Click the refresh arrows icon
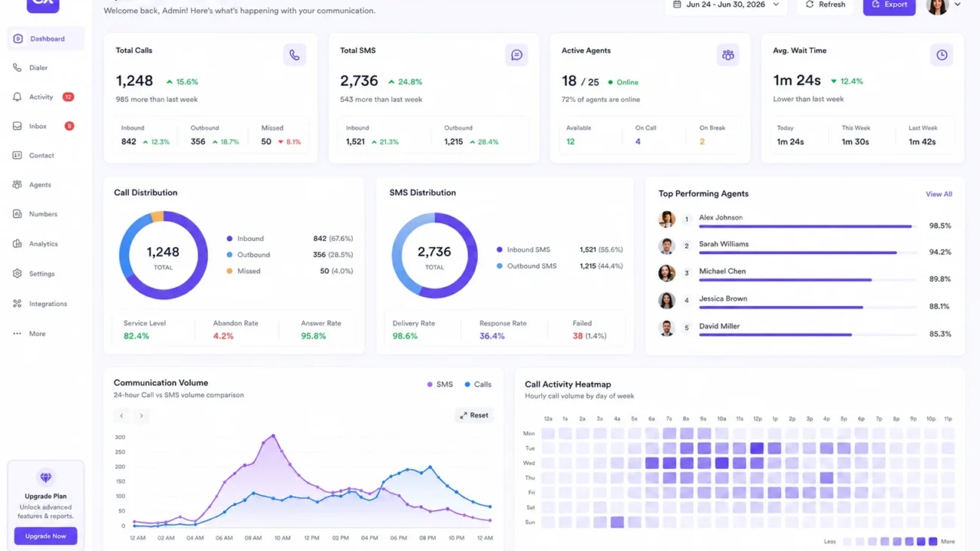The image size is (980, 551). tap(810, 5)
